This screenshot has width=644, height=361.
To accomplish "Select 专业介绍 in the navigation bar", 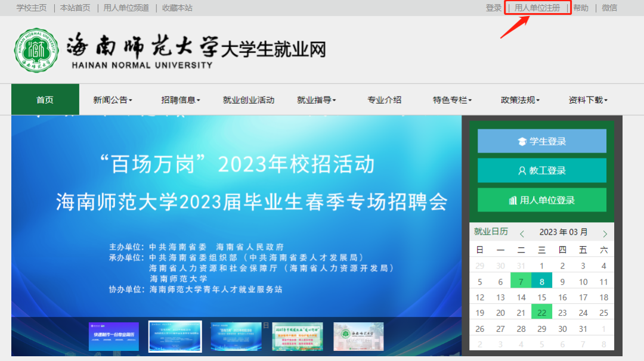I will [385, 99].
